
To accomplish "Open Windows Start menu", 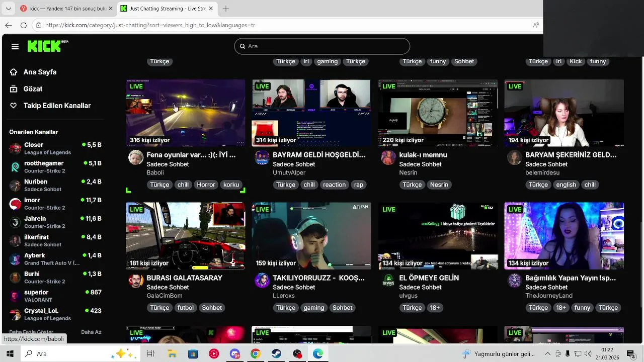I will click(x=10, y=354).
